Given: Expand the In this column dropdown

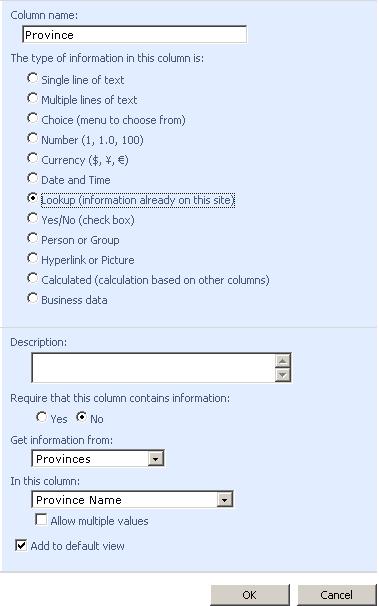Looking at the screenshot, I should (x=224, y=500).
